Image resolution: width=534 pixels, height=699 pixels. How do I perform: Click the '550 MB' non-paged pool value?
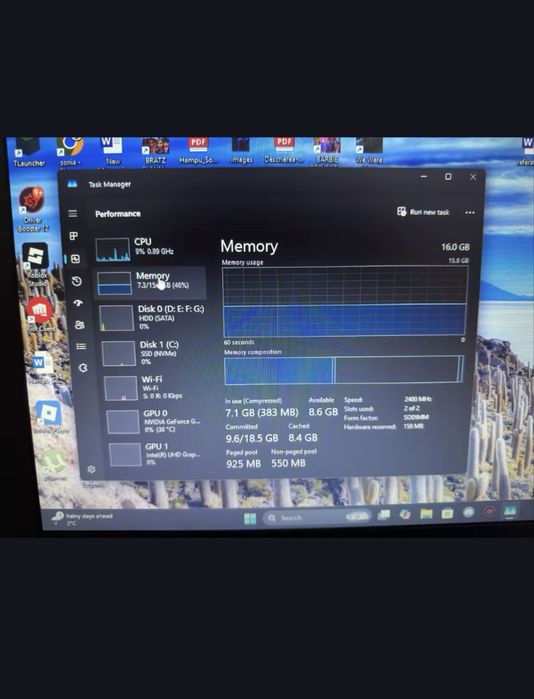point(288,463)
